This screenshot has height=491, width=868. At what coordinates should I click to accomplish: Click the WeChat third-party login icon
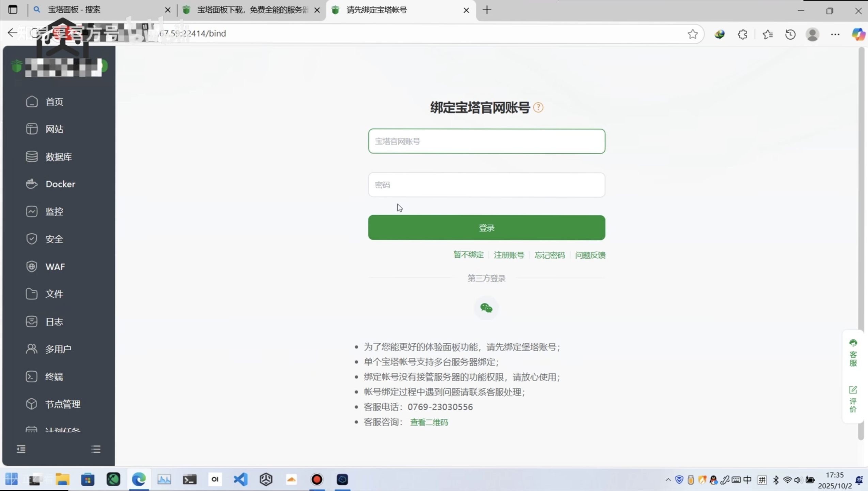[486, 308]
